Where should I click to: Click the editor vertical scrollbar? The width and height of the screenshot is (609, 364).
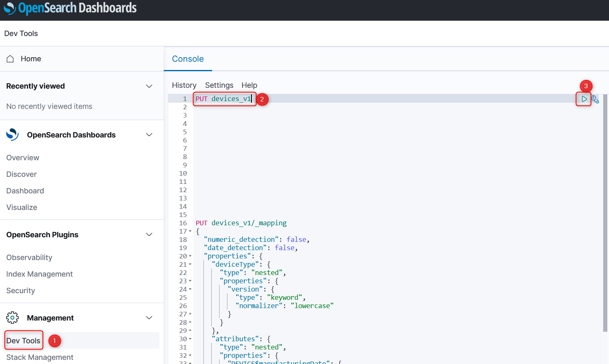[x=605, y=213]
